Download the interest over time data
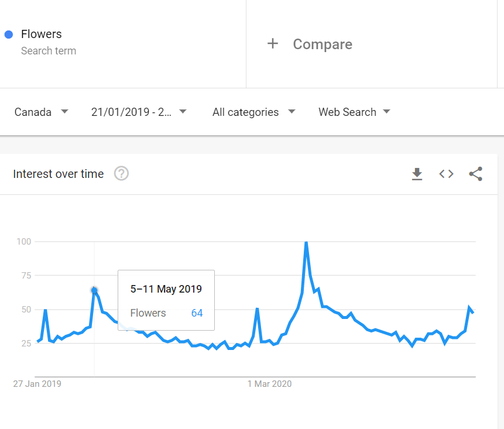This screenshot has height=429, width=504. pyautogui.click(x=417, y=174)
